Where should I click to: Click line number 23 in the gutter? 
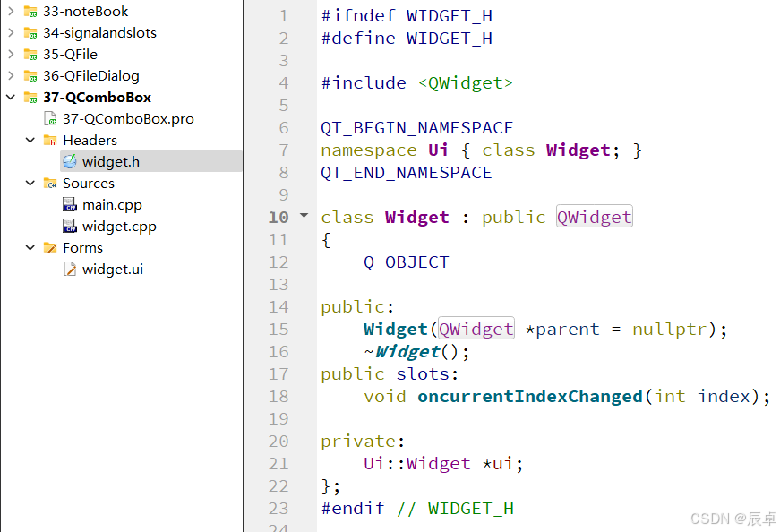[x=279, y=508]
